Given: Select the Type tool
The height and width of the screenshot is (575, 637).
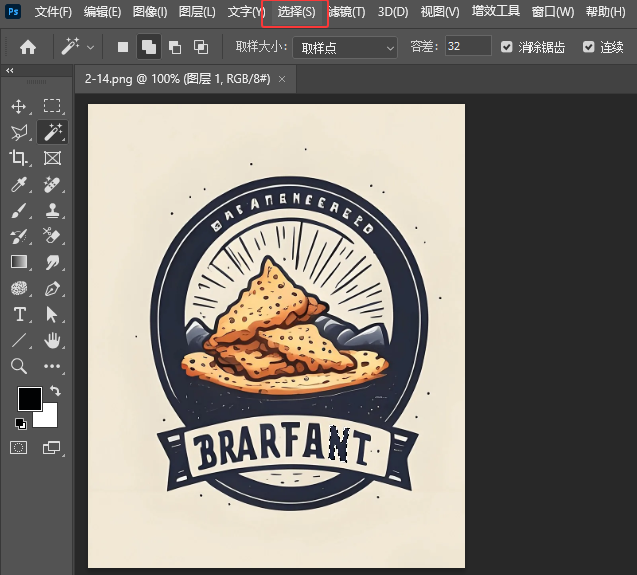Looking at the screenshot, I should [x=19, y=315].
